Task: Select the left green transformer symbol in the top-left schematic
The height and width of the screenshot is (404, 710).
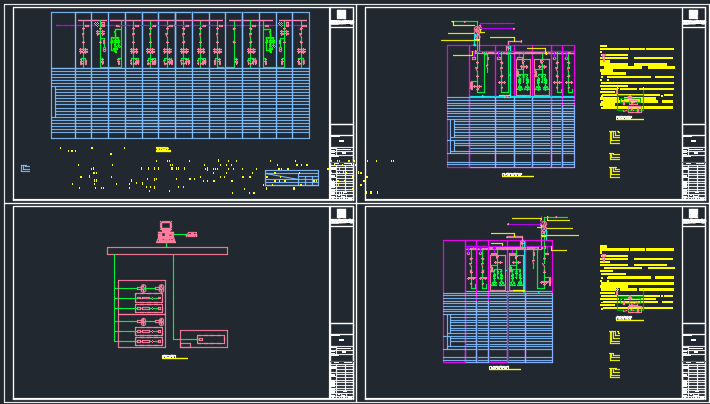Action: [x=115, y=44]
